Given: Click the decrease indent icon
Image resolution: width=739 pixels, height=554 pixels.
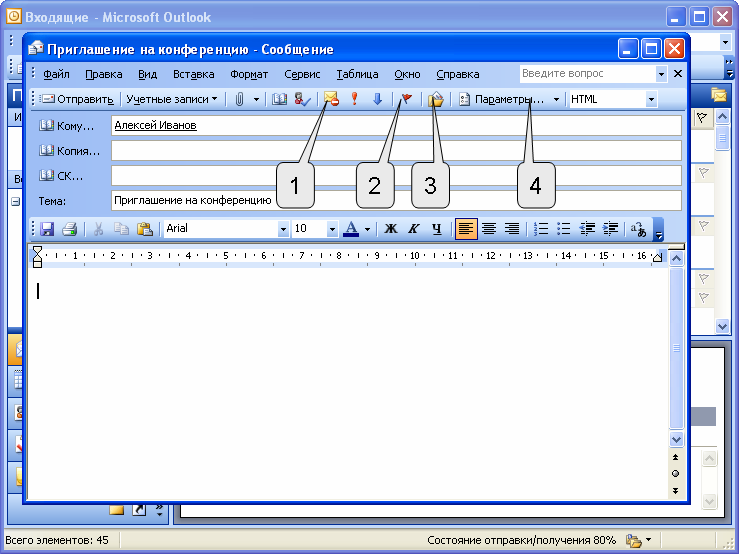Looking at the screenshot, I should [x=587, y=229].
